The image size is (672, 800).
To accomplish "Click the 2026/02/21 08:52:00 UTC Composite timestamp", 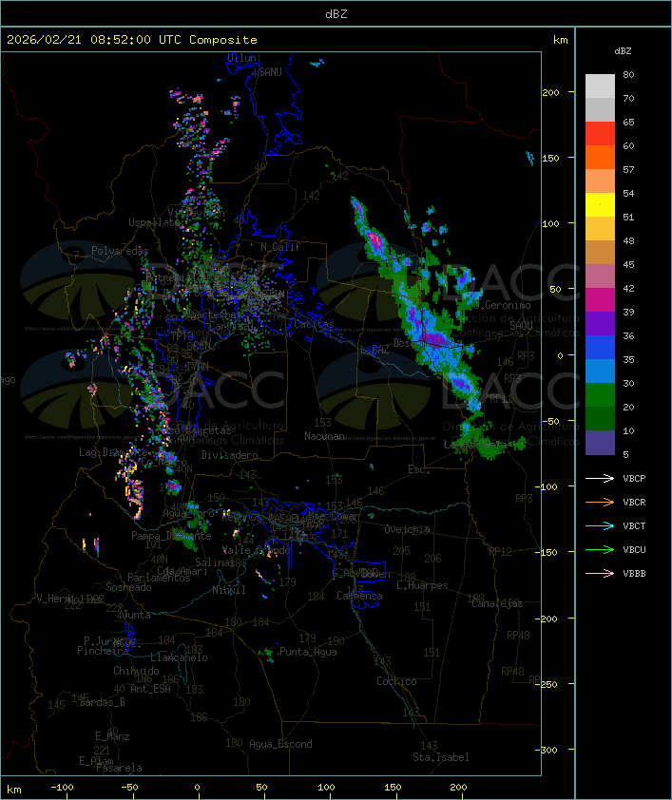I will pos(132,40).
